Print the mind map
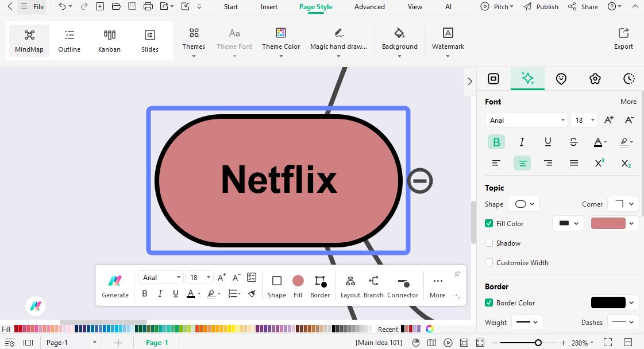The width and height of the screenshot is (644, 349). [x=148, y=6]
